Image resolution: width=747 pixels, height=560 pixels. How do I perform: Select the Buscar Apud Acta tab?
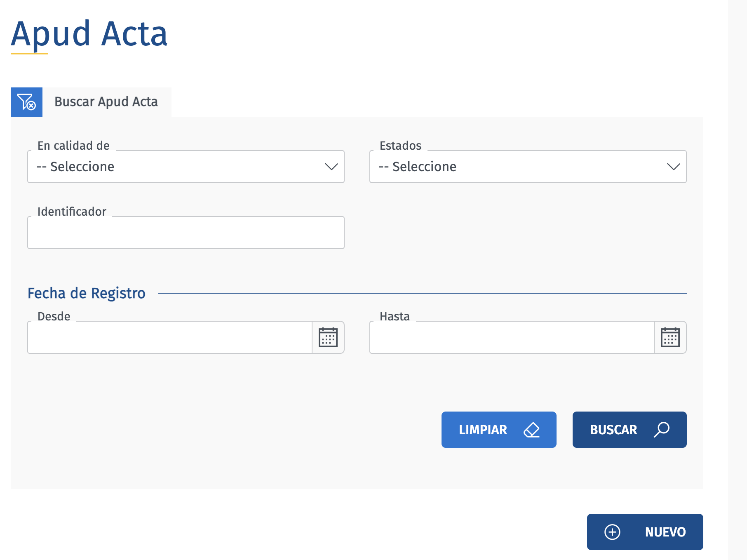point(106,102)
